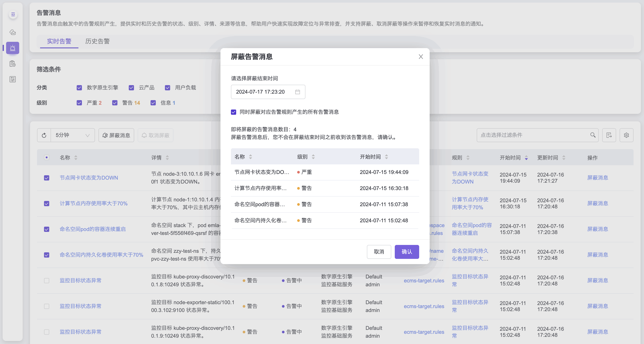
Task: Check the first 监控目标状态异常 row checkbox
Action: point(46,281)
